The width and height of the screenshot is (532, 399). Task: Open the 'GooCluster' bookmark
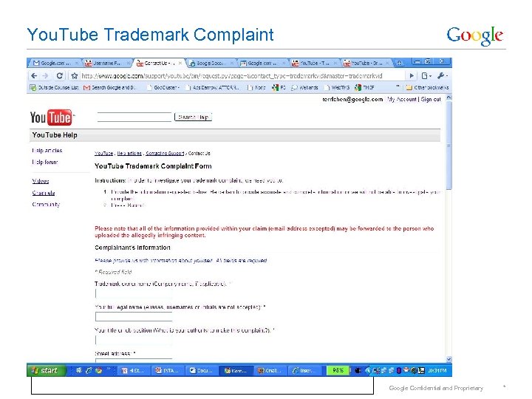[163, 87]
